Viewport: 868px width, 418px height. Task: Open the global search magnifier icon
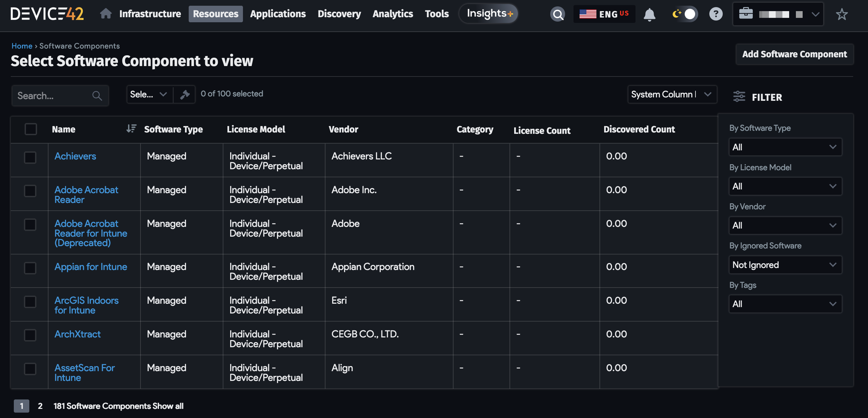click(x=557, y=14)
